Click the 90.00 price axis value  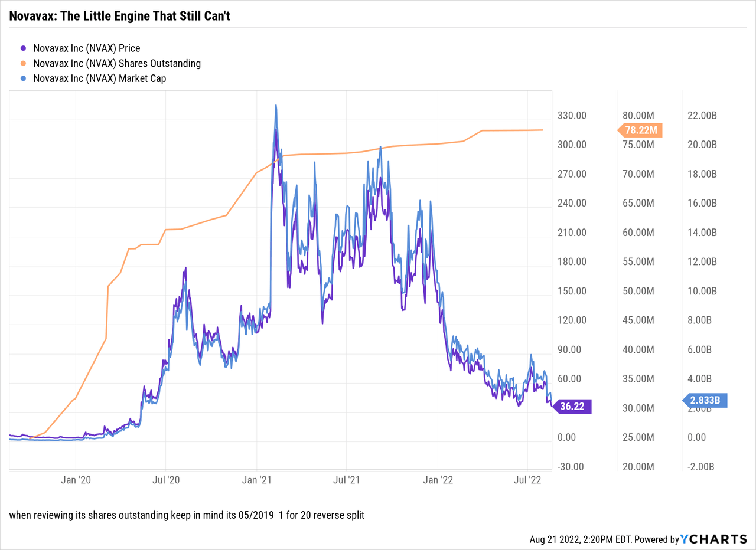(x=570, y=349)
